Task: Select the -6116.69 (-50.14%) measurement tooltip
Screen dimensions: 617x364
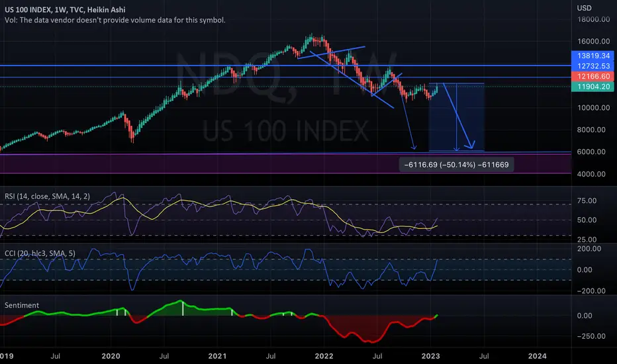Action: [456, 165]
